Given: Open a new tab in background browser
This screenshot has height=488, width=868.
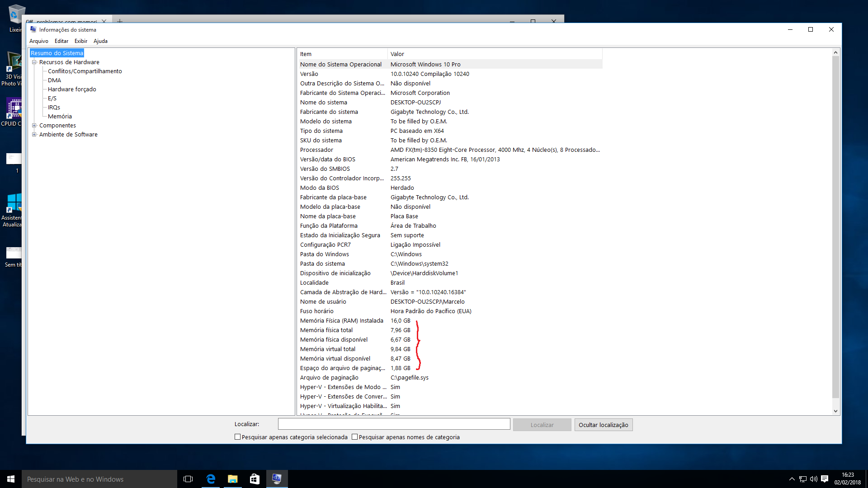Looking at the screenshot, I should coord(119,21).
